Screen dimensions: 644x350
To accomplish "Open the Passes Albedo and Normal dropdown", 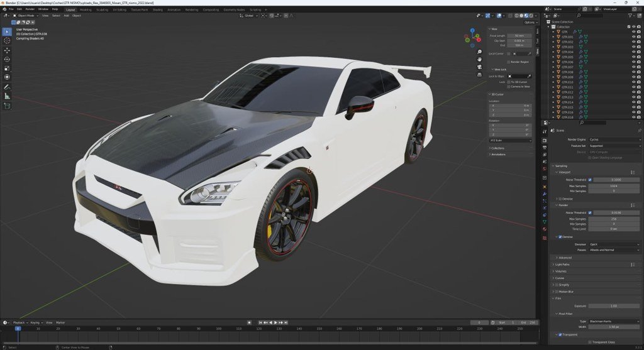I will tap(614, 250).
